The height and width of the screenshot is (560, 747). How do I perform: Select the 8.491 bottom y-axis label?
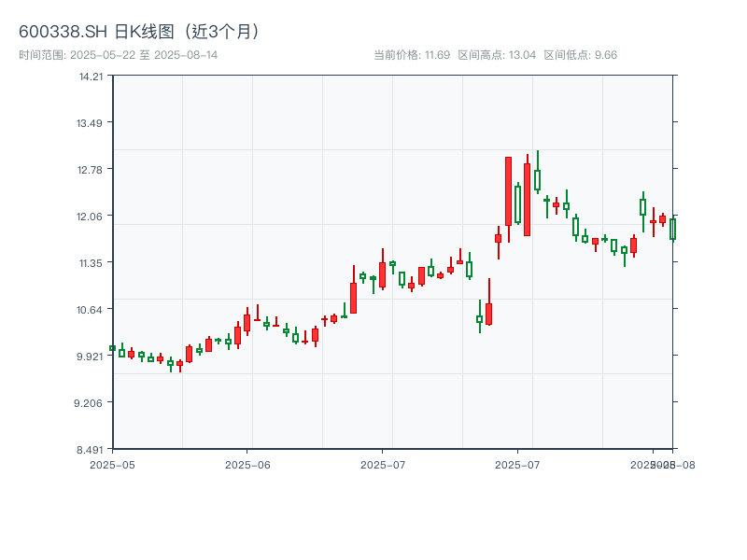point(91,450)
